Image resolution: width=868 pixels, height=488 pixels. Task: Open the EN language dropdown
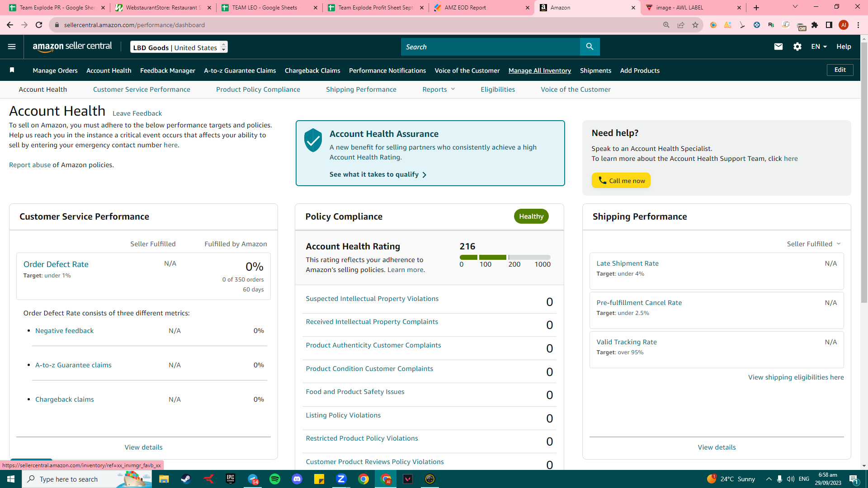point(819,47)
